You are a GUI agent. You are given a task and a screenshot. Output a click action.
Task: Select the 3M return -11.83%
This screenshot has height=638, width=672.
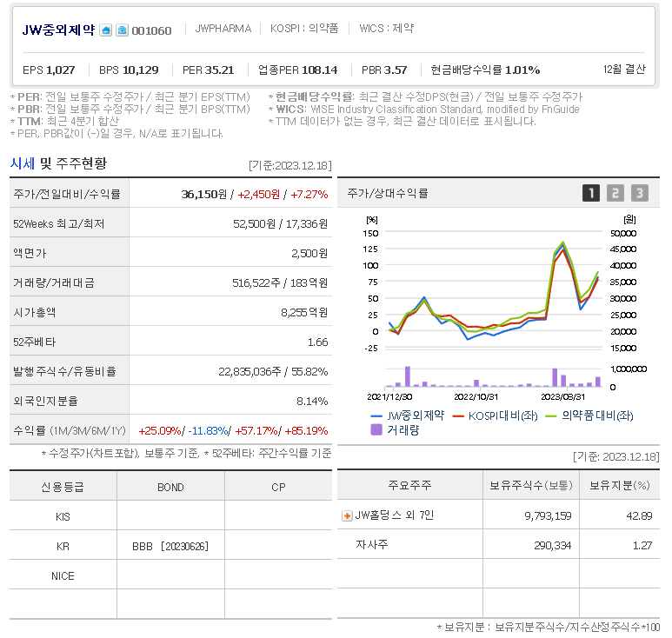click(208, 431)
